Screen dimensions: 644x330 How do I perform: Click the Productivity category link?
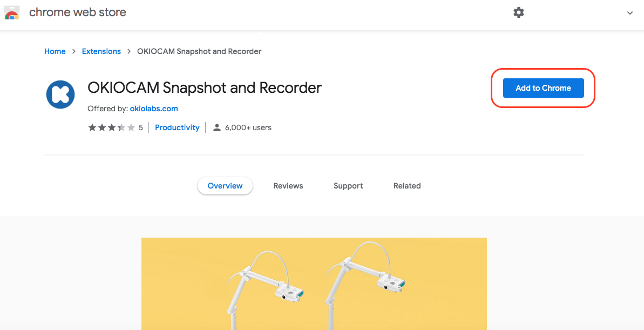click(177, 127)
